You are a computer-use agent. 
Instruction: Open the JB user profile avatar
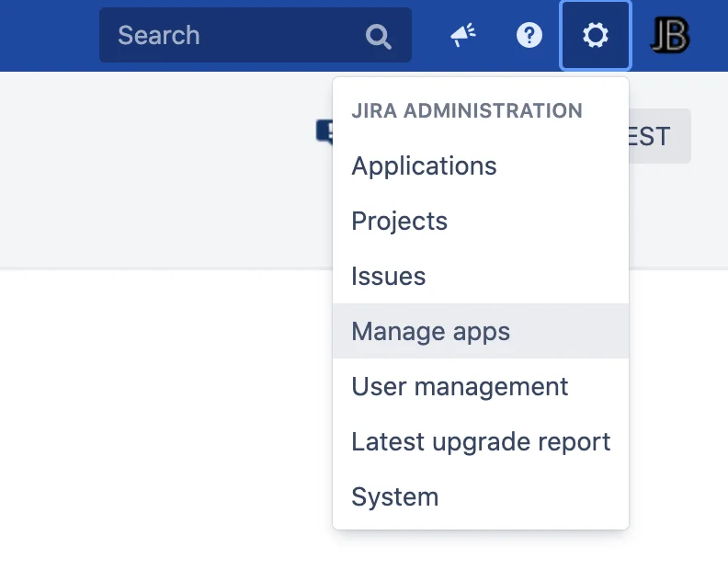[x=669, y=35]
